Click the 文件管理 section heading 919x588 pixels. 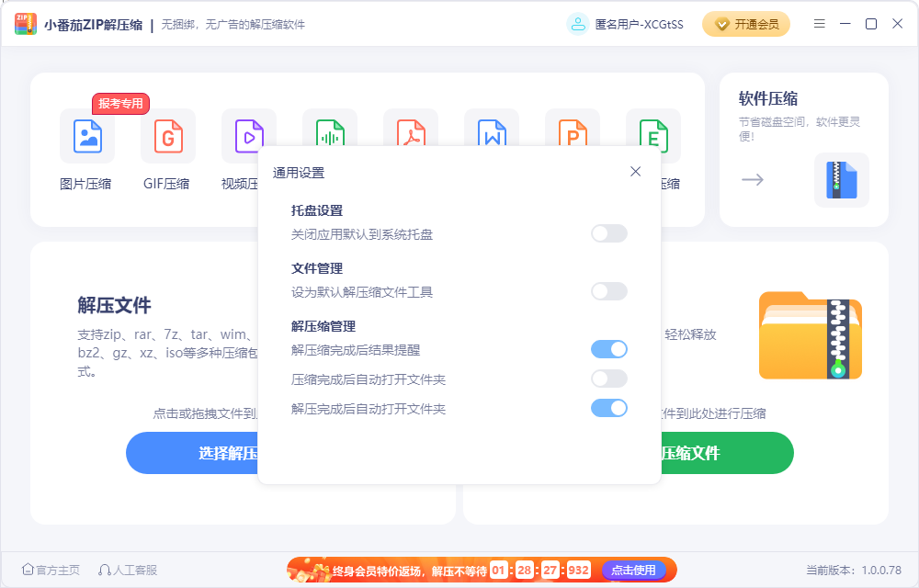317,268
